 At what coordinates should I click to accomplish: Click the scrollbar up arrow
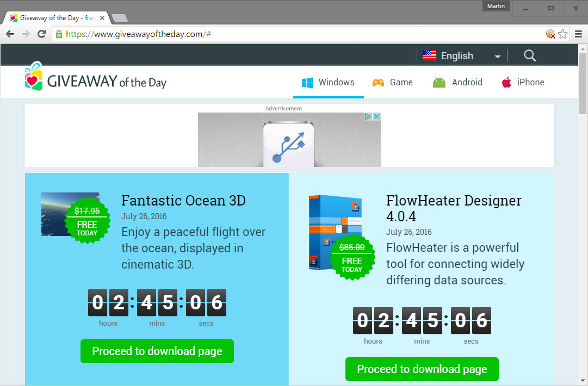click(x=583, y=49)
